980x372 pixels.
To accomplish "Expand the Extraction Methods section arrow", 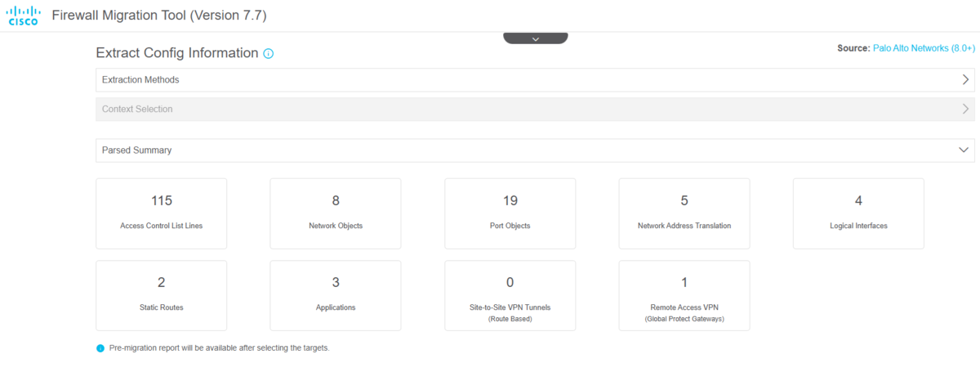I will [966, 80].
